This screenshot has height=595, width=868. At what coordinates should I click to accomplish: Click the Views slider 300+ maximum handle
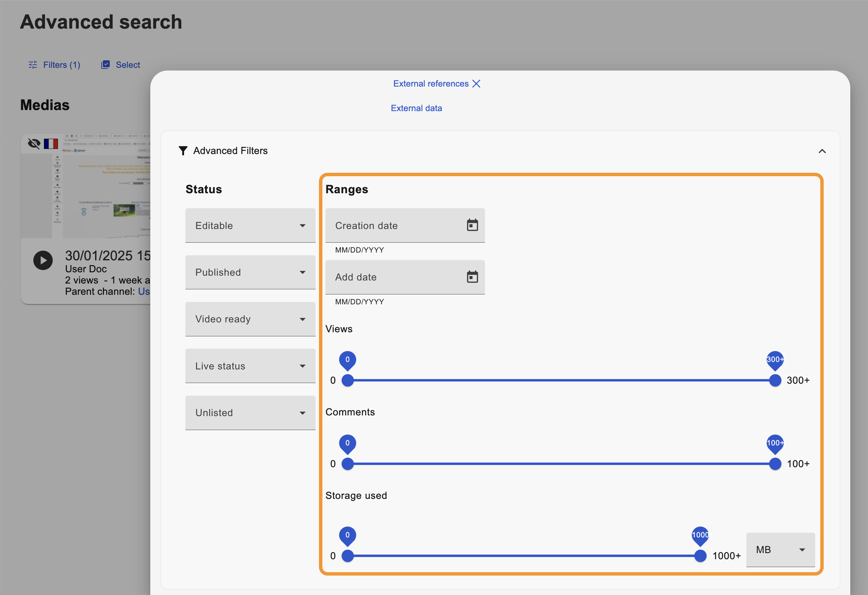coord(775,380)
